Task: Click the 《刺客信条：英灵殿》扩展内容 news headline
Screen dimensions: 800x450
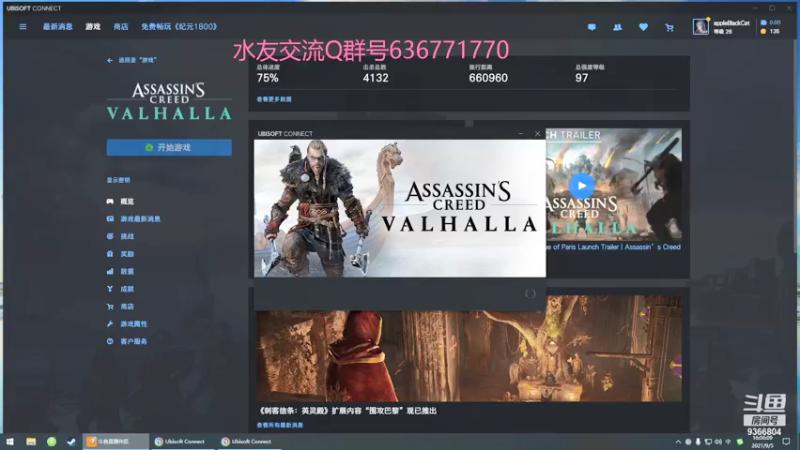Action: click(348, 411)
